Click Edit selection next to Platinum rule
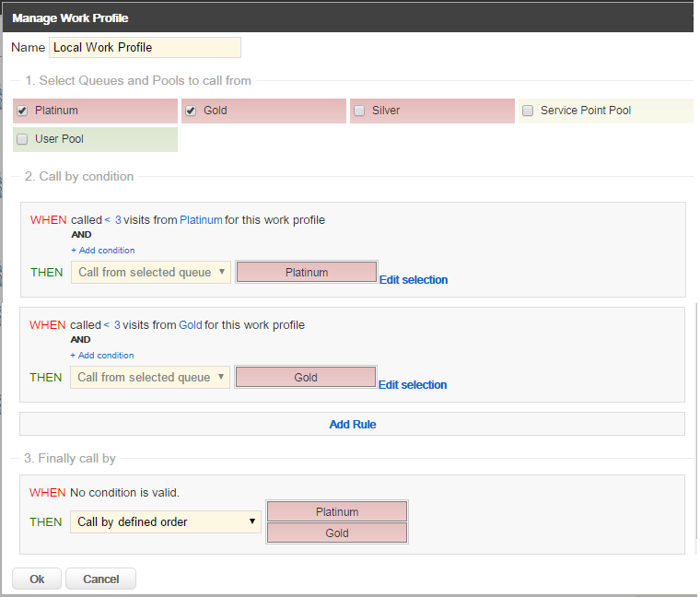 [x=414, y=280]
